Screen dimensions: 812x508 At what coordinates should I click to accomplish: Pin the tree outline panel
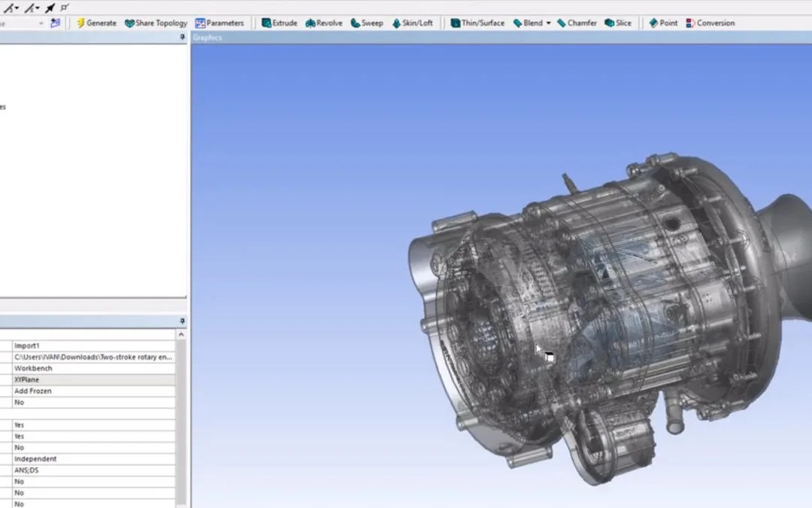coord(182,38)
